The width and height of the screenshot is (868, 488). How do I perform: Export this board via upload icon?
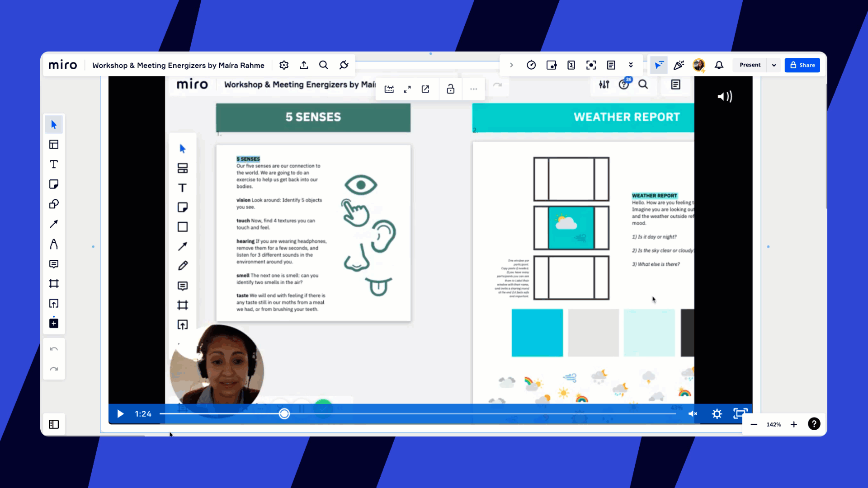[304, 65]
